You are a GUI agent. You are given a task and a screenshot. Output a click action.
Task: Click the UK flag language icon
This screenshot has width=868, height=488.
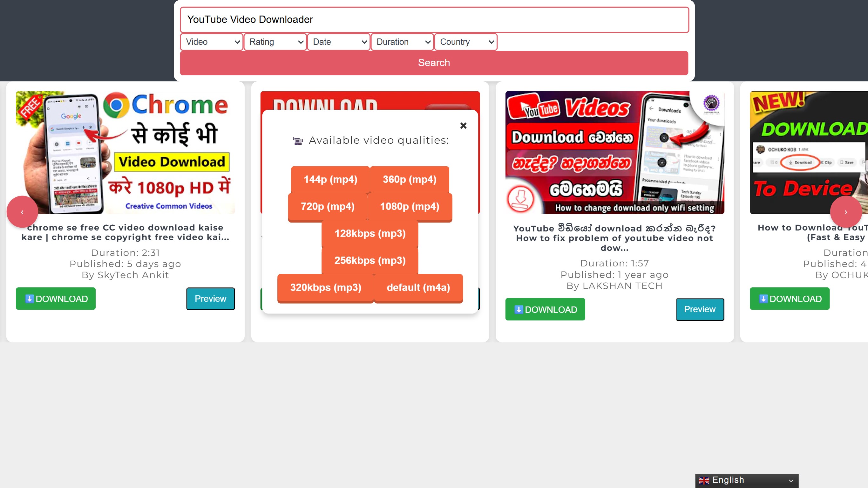[704, 480]
